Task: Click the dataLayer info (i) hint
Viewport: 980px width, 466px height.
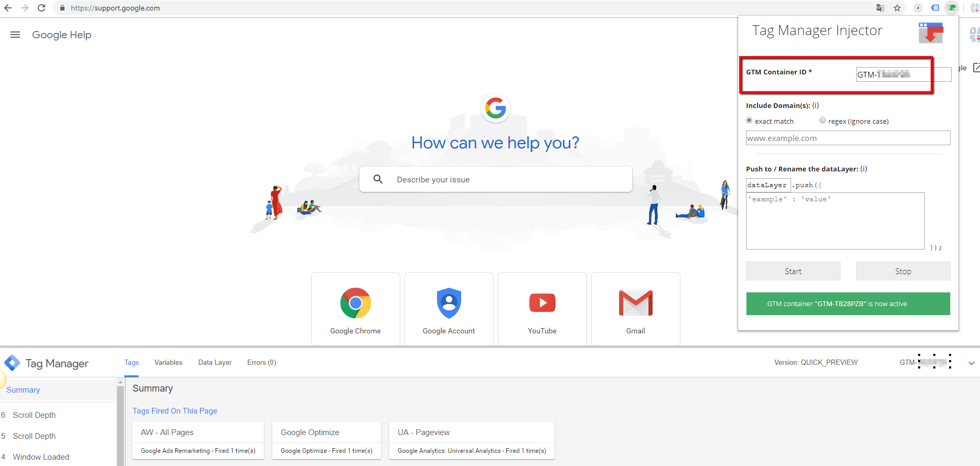Action: pos(864,169)
